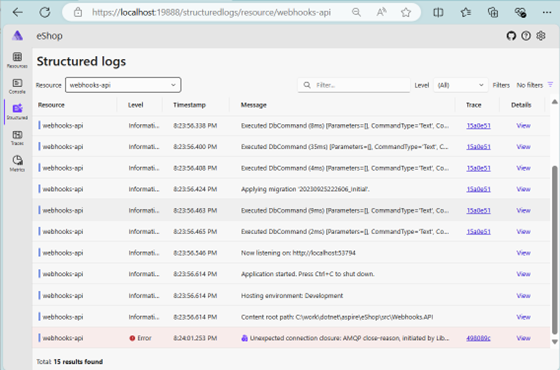Go to the Structured logs page

pyautogui.click(x=17, y=112)
